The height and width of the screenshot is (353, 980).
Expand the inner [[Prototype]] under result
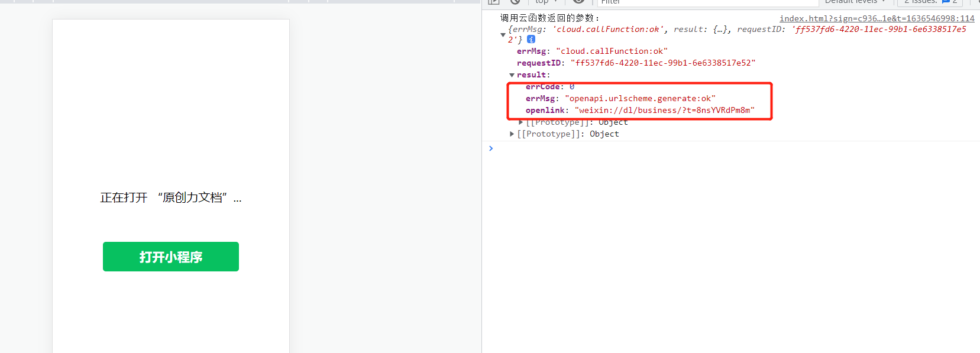pos(520,122)
